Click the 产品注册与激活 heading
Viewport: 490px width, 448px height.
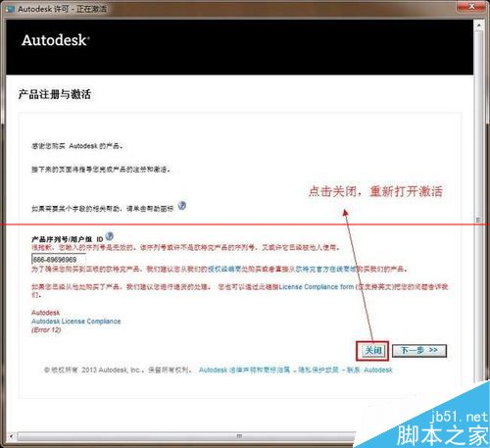click(x=55, y=94)
